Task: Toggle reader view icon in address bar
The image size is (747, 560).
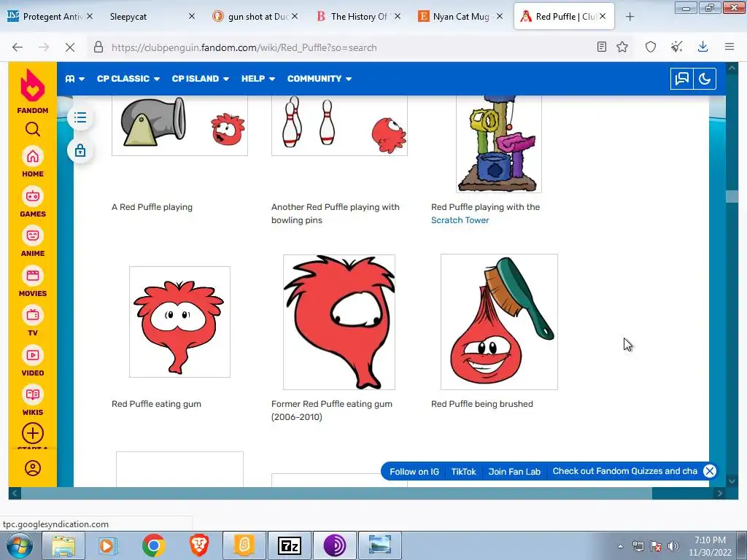Action: [x=602, y=47]
